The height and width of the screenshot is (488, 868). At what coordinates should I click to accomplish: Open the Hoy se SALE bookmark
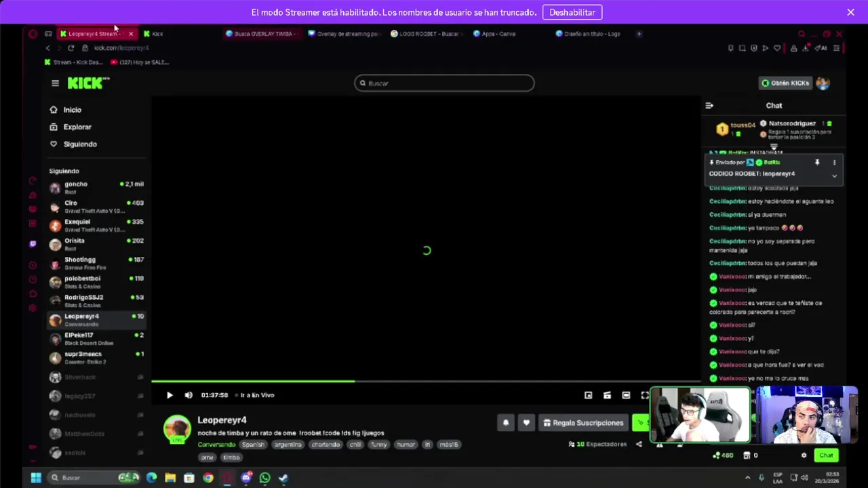coord(140,62)
